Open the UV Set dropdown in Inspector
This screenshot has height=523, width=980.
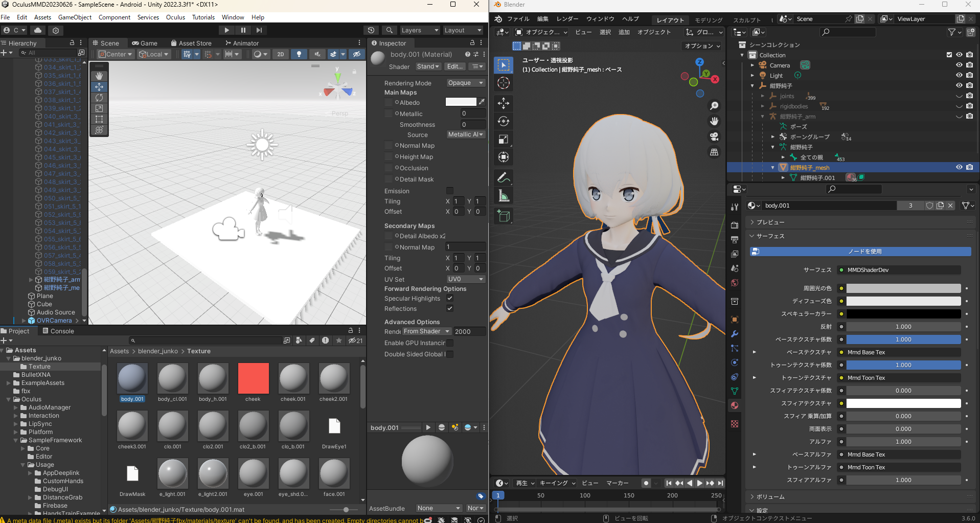tap(465, 279)
